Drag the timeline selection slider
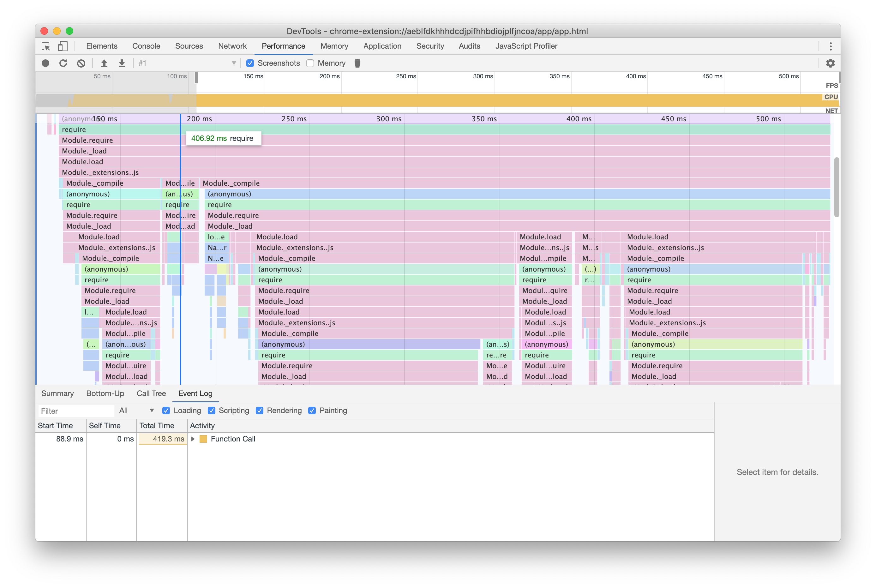The image size is (876, 588). pyautogui.click(x=196, y=79)
